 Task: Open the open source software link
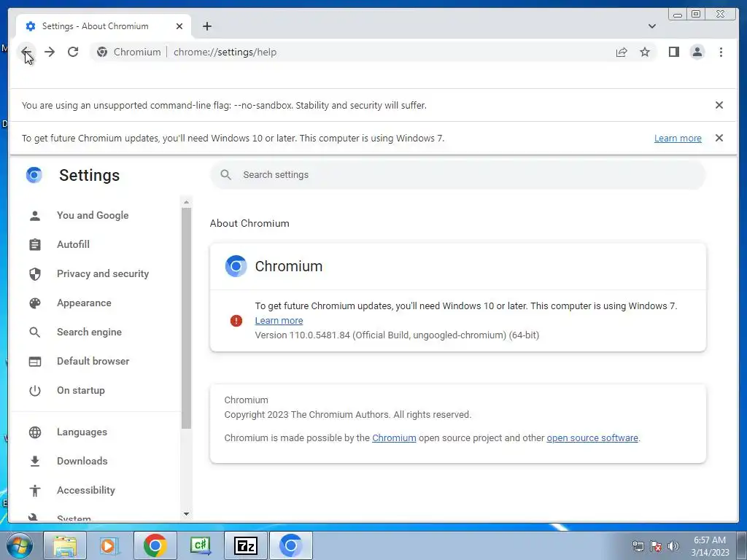tap(592, 437)
